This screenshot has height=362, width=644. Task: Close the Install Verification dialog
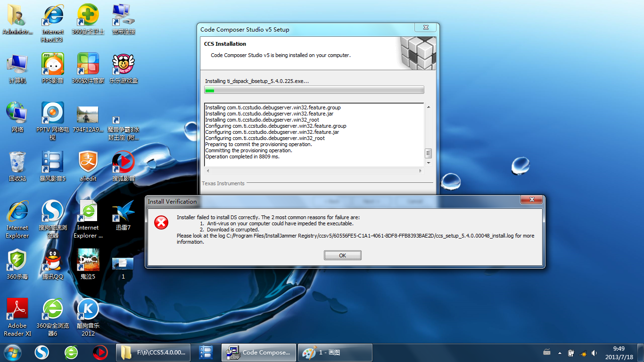(x=532, y=200)
